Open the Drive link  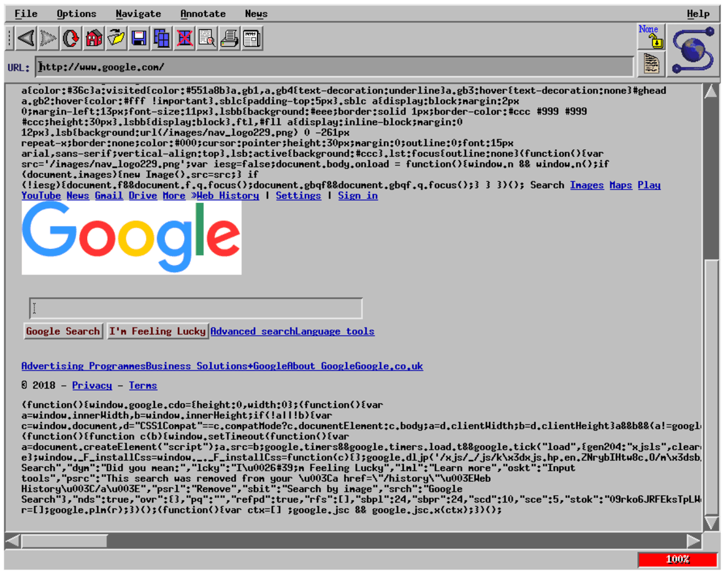tap(143, 195)
